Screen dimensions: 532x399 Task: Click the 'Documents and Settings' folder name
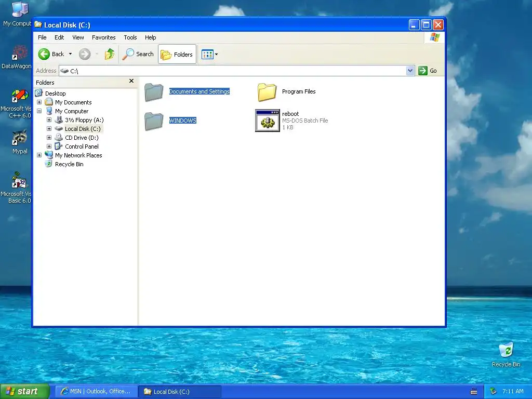point(199,91)
